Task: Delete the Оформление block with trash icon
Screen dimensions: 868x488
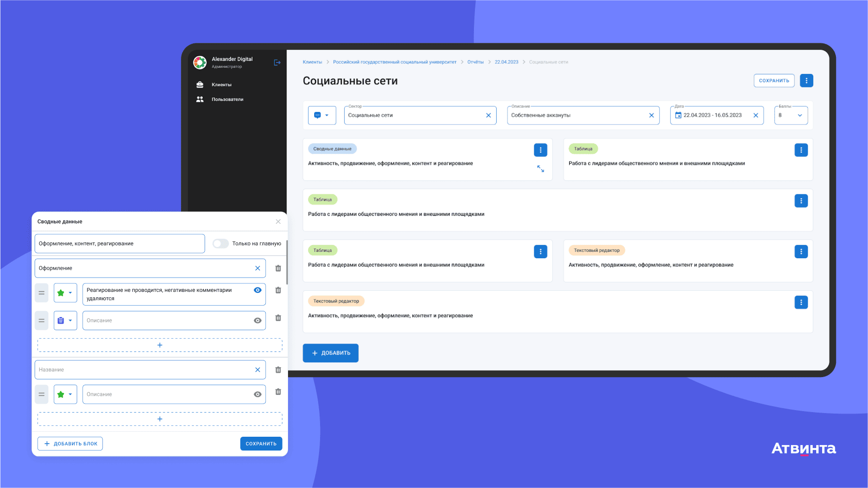Action: tap(278, 268)
